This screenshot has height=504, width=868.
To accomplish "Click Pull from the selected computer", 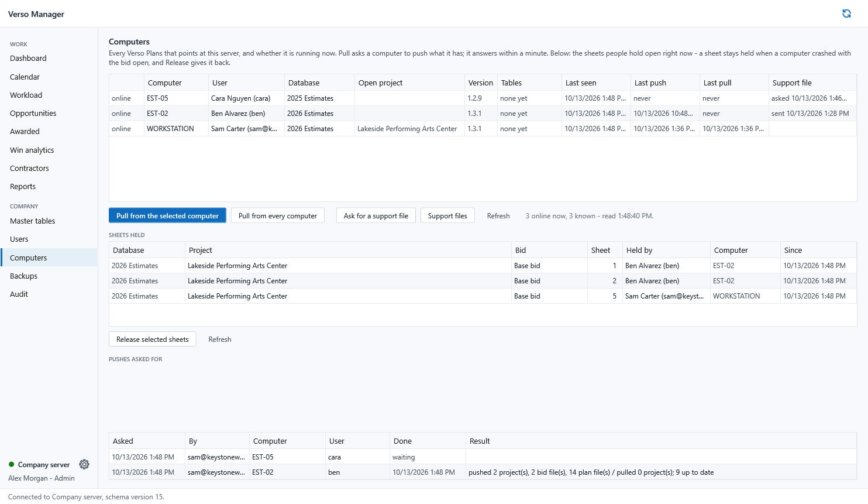I will (x=167, y=215).
